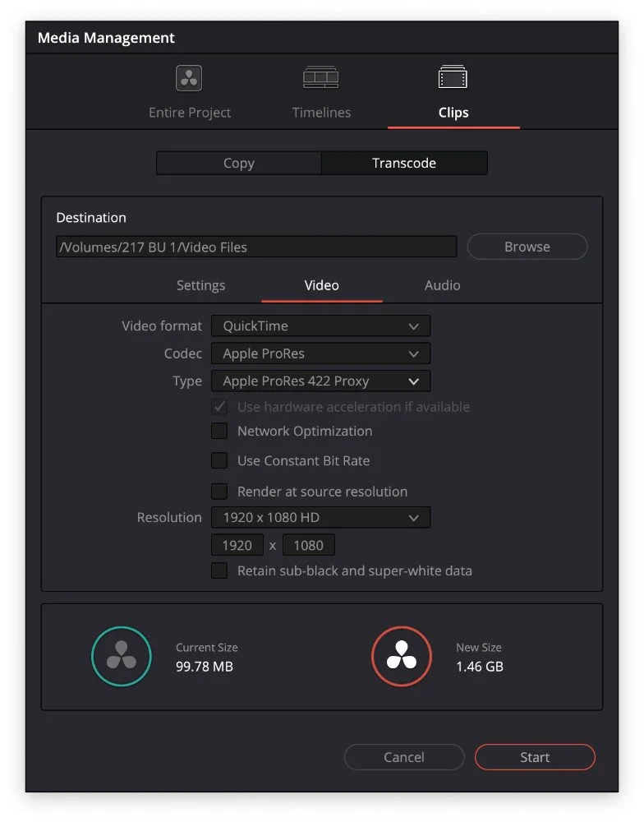
Task: Click the Type label
Action: point(187,381)
